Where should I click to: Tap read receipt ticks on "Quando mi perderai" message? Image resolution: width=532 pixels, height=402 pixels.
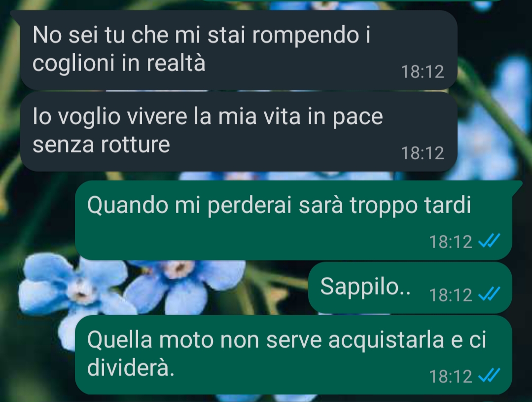click(x=489, y=241)
